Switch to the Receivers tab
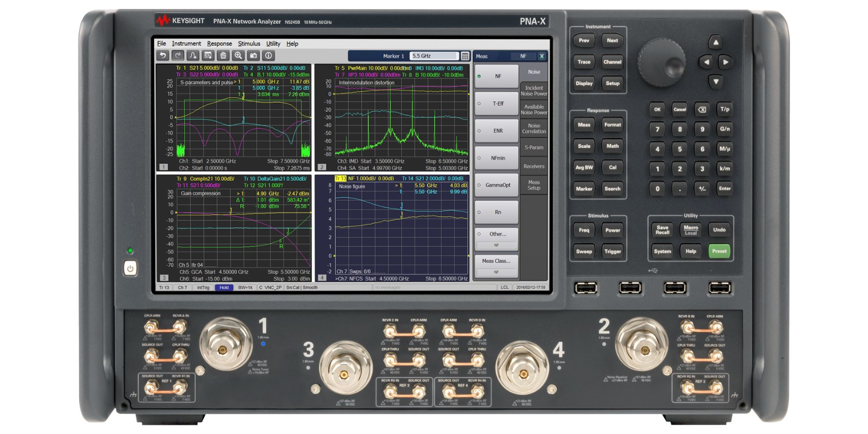The width and height of the screenshot is (868, 434). [x=534, y=165]
